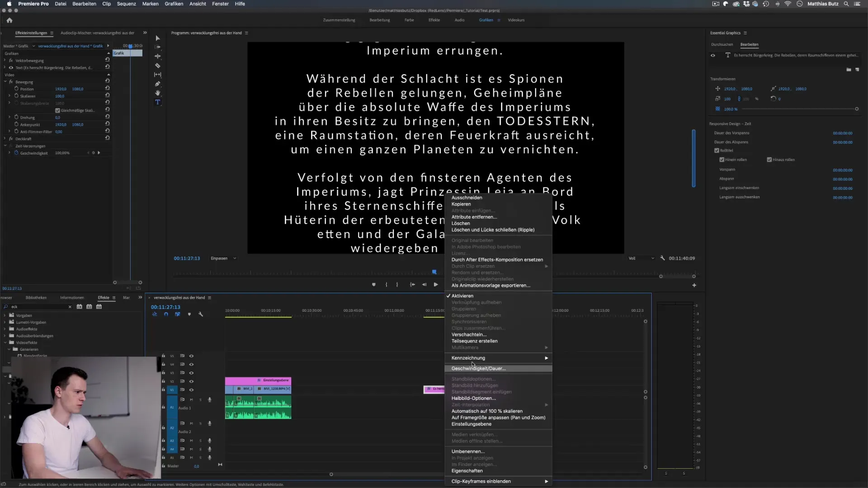Click Kopieren in the context menu
Image resolution: width=868 pixels, height=488 pixels.
click(x=461, y=204)
